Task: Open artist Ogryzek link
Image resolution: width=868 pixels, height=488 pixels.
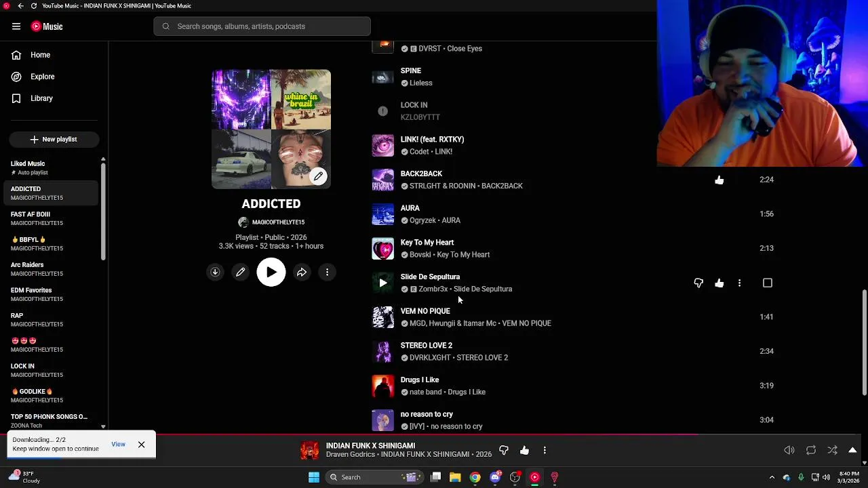Action: point(420,220)
